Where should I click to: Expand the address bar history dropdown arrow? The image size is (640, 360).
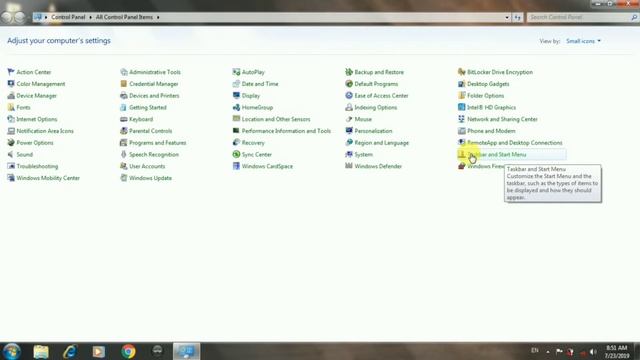point(507,17)
